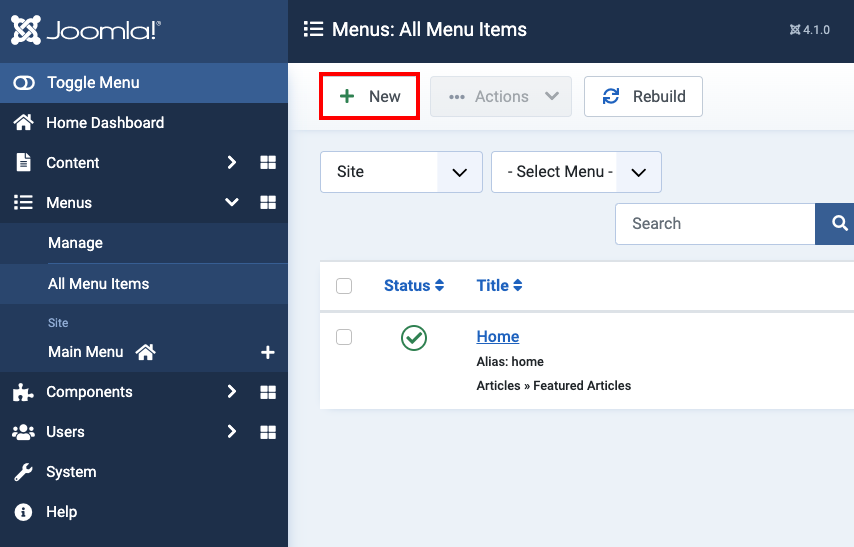Click the Components puzzle icon
Image resolution: width=854 pixels, height=547 pixels.
pos(23,392)
